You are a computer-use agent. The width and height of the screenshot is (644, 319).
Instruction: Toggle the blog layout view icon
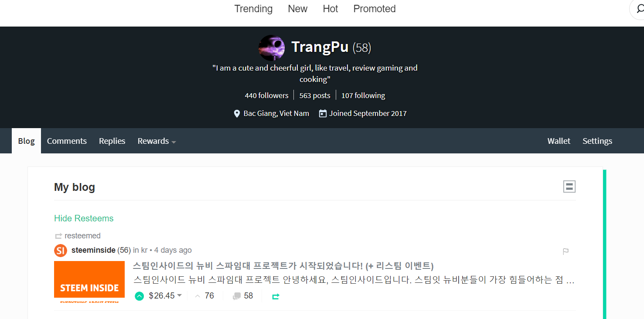pyautogui.click(x=569, y=187)
